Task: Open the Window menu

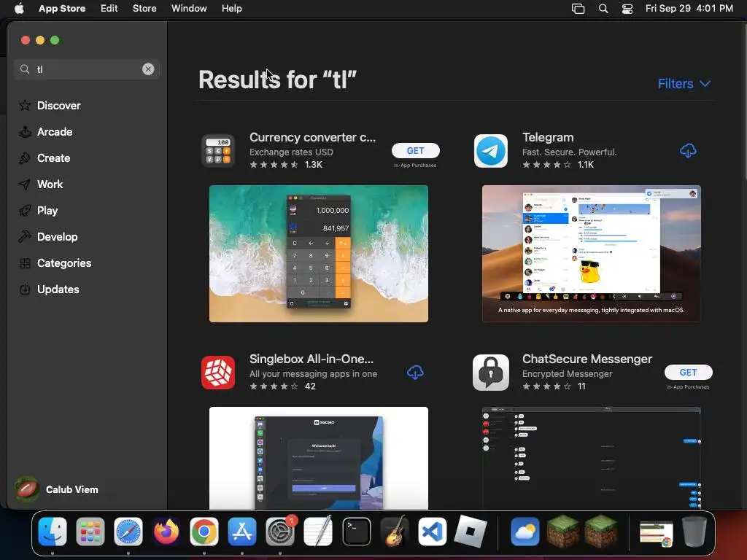Action: coord(189,9)
